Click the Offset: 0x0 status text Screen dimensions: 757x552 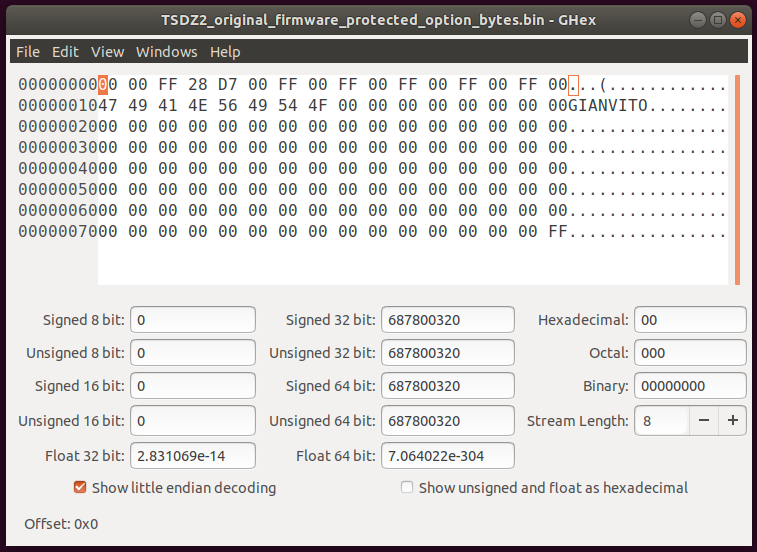point(61,524)
